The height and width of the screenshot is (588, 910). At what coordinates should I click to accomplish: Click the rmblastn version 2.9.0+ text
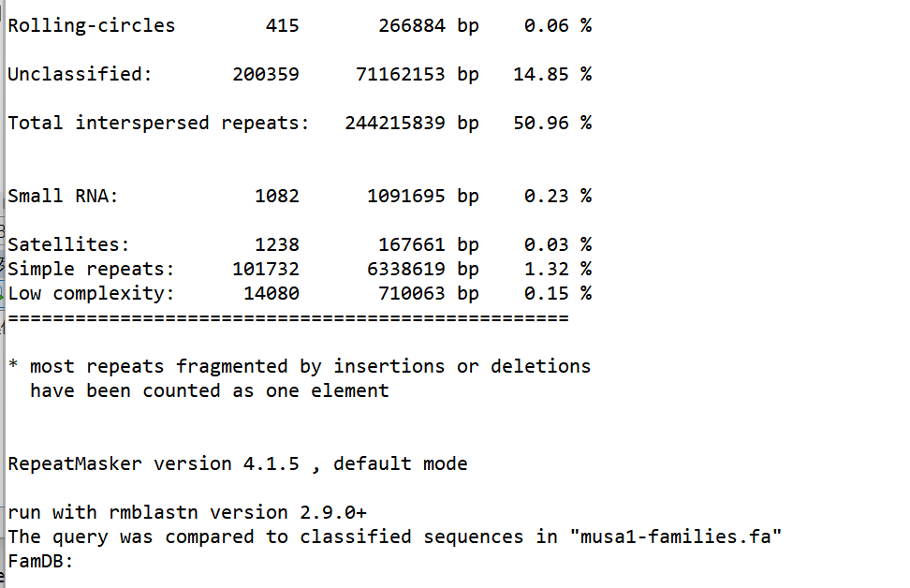238,512
